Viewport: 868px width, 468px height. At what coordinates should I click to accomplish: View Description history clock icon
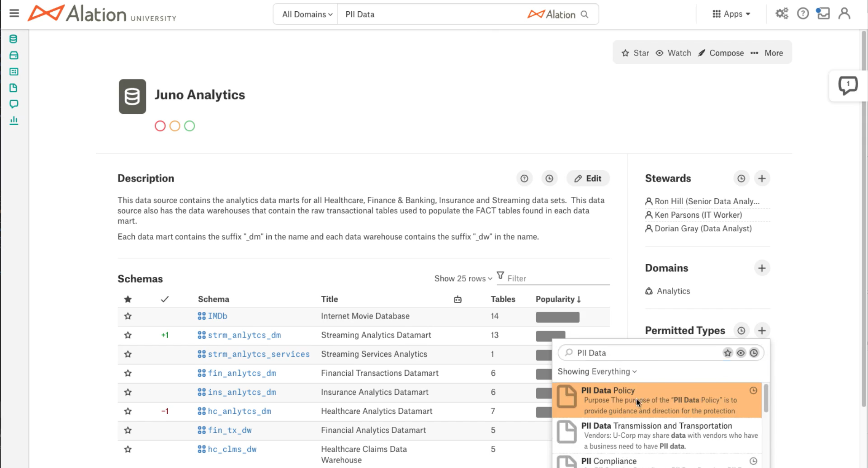pos(549,178)
